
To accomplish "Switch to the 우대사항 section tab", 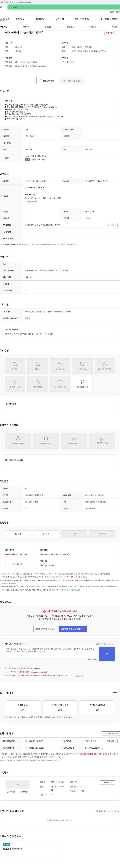I will pos(48,27).
